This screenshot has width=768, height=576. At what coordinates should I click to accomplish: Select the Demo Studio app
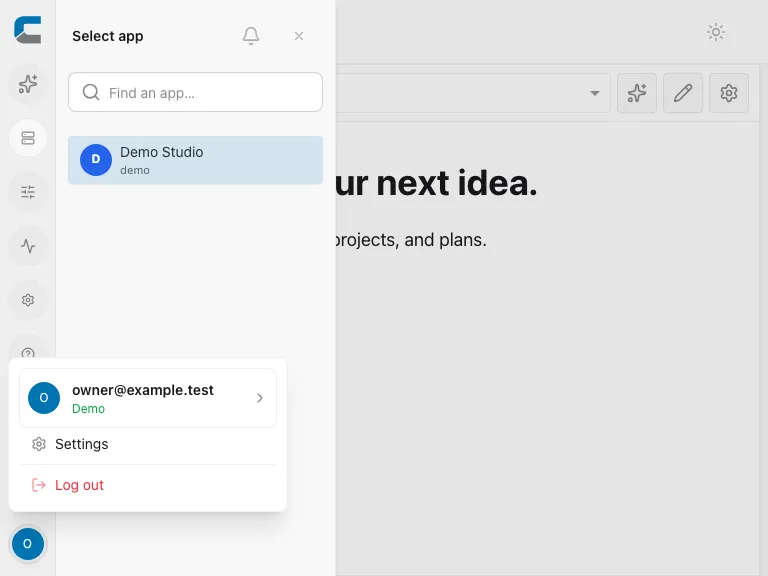[195, 160]
